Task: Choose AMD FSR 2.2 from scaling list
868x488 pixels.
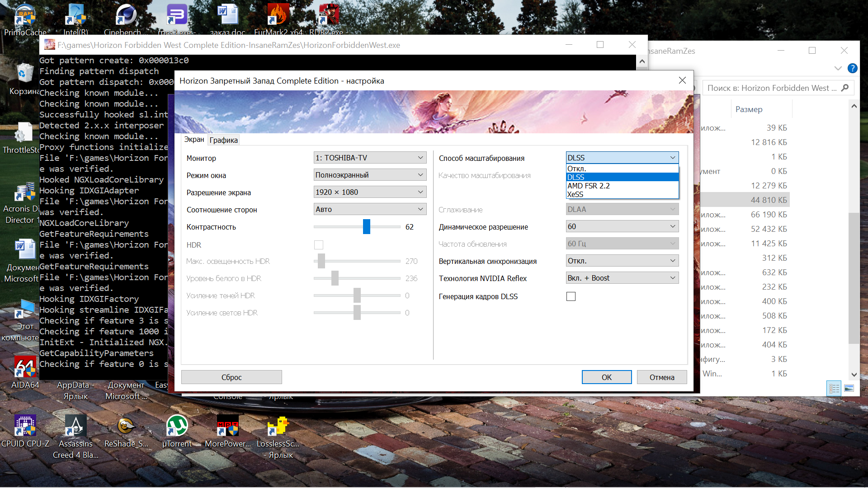Action: tap(589, 186)
